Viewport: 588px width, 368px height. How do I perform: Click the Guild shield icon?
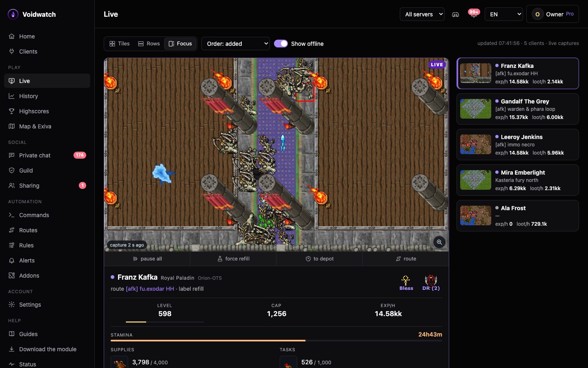point(12,171)
